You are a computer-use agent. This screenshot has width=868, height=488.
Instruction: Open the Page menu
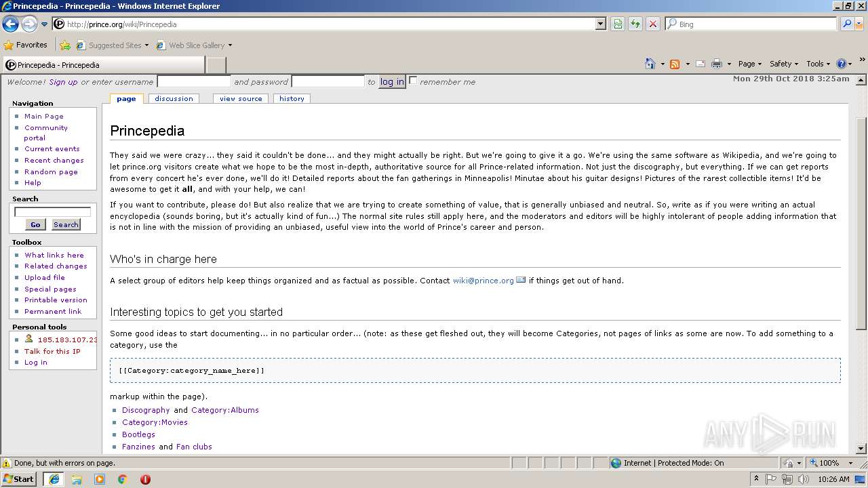[x=749, y=64]
